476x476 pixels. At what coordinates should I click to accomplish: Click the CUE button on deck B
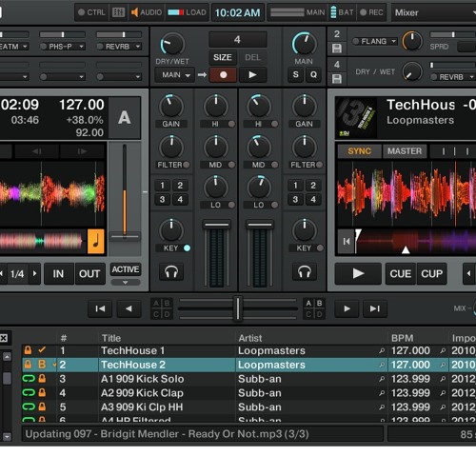[x=401, y=273]
